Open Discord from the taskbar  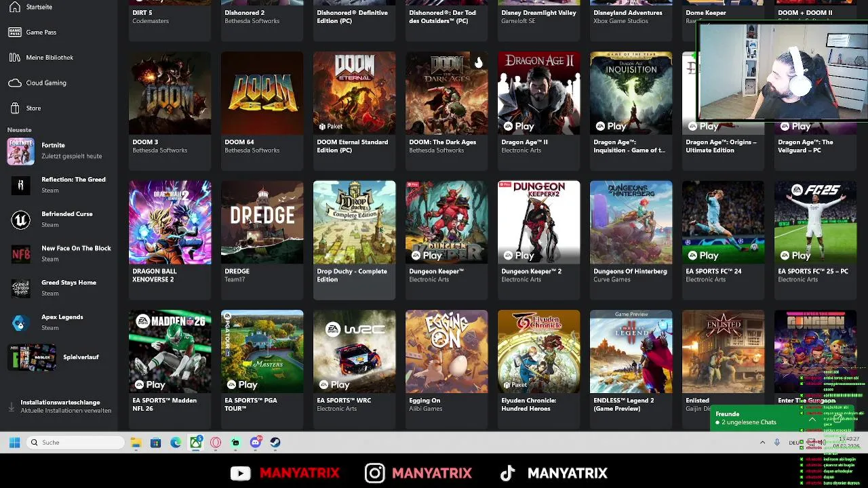[256, 443]
